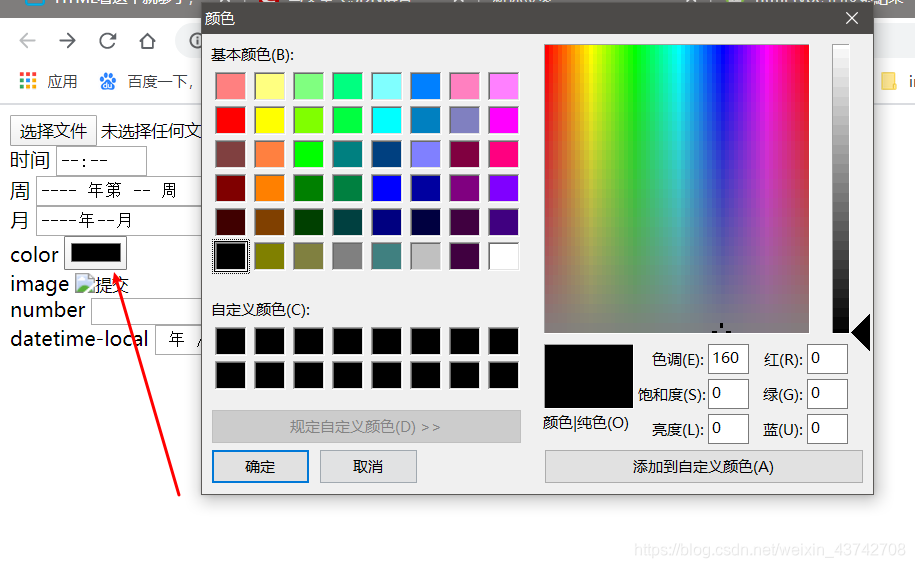Viewport: 915px width, 568px height.
Task: Select the first custom color slot
Action: (x=231, y=341)
